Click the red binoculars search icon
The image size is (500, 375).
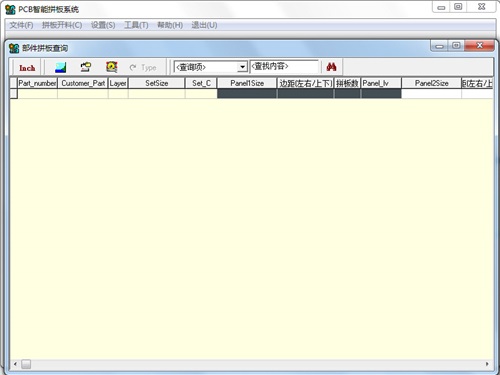click(x=331, y=67)
